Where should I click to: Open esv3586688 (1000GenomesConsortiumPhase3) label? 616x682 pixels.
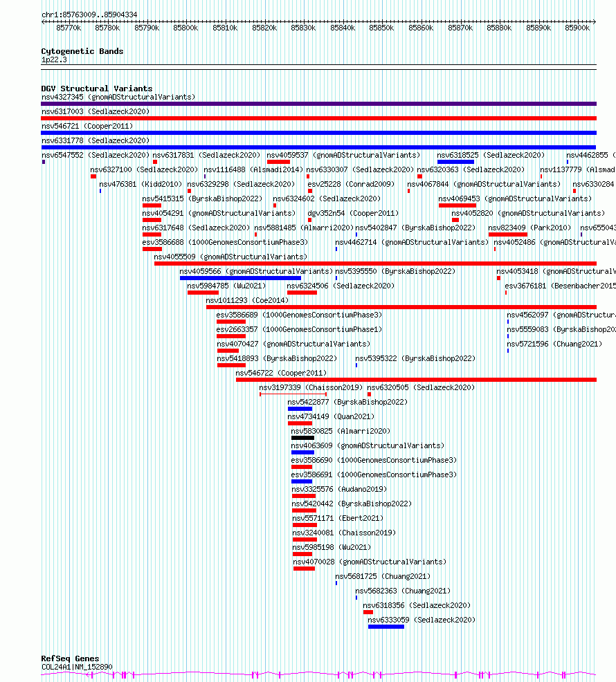pyautogui.click(x=225, y=242)
